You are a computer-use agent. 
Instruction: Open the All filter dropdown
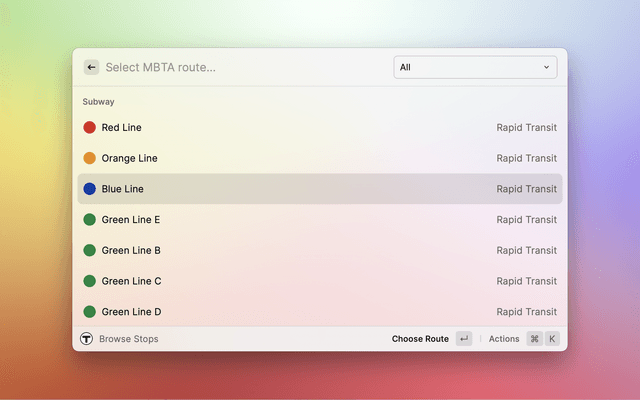474,67
